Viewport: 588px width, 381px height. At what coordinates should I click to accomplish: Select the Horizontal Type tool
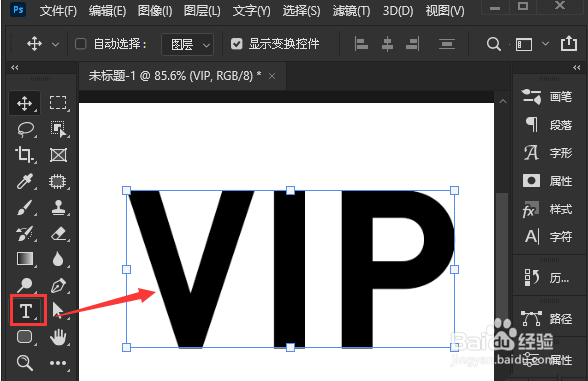point(26,311)
